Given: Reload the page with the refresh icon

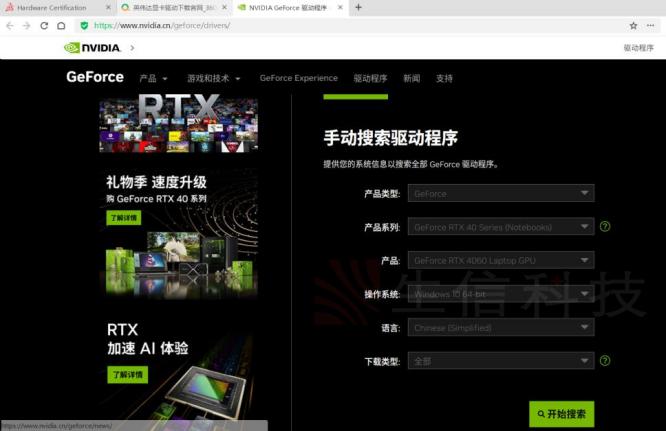Looking at the screenshot, I should click(x=44, y=25).
